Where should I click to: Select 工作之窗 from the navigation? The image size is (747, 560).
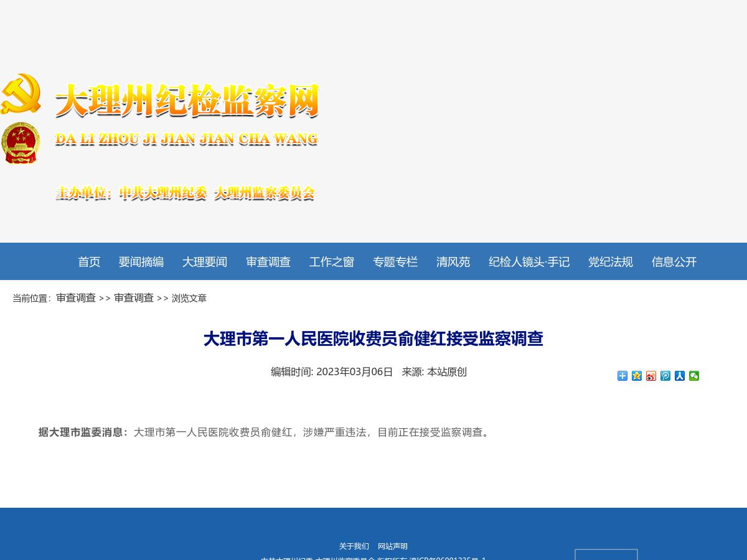[331, 261]
